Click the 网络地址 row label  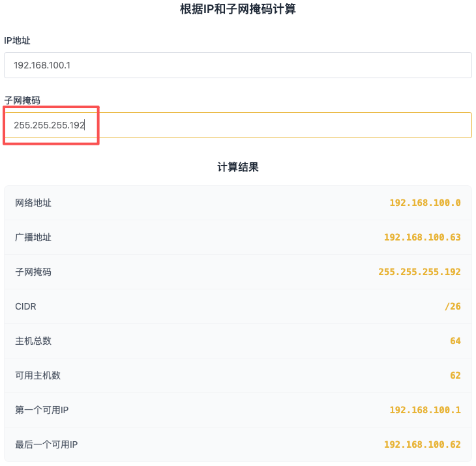[33, 203]
